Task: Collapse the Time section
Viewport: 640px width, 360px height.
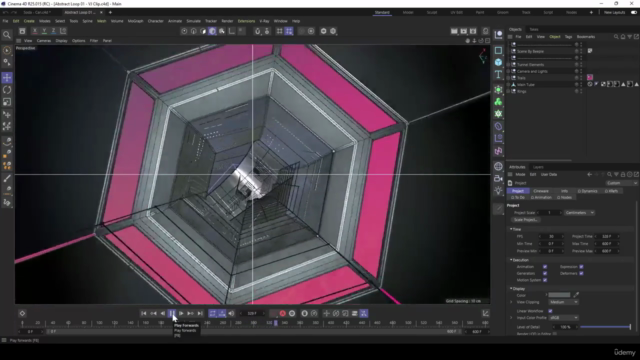Action: pyautogui.click(x=511, y=229)
